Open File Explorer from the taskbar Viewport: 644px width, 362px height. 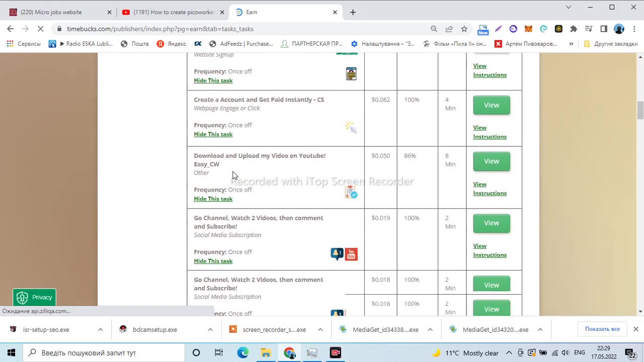[x=266, y=353]
